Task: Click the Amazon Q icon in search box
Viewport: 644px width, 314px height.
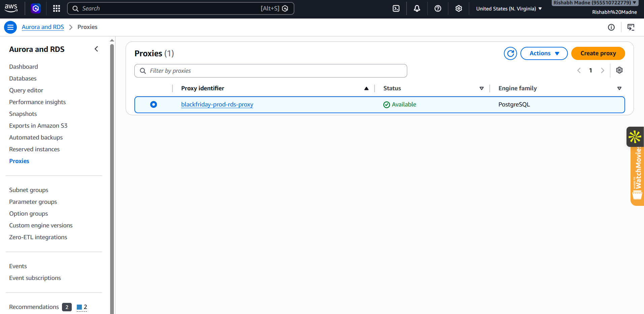Action: [285, 8]
